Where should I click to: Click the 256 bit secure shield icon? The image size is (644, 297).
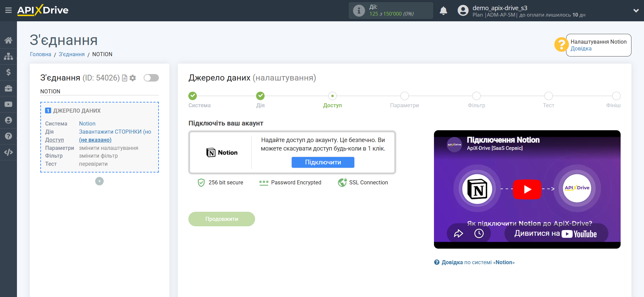tap(201, 183)
